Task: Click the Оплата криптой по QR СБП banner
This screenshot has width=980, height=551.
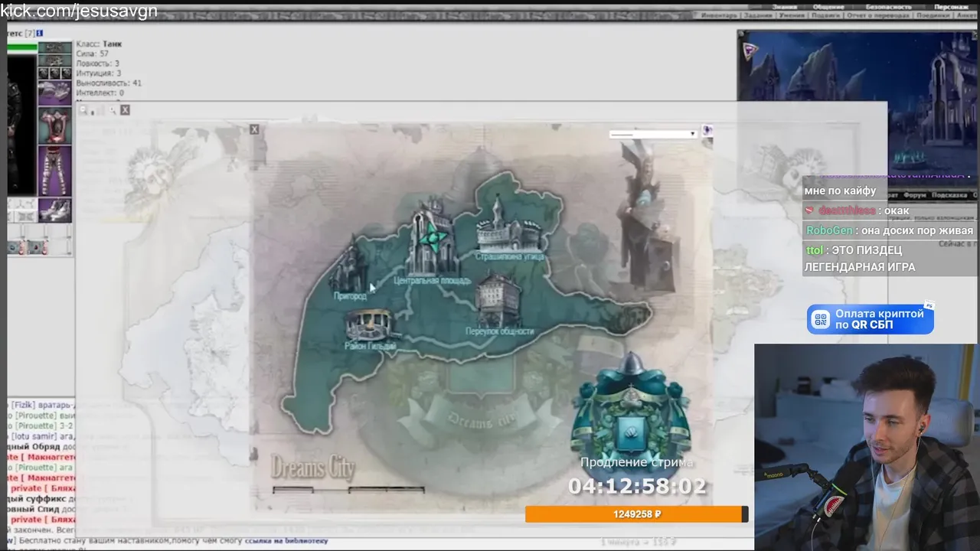Action: [x=870, y=319]
